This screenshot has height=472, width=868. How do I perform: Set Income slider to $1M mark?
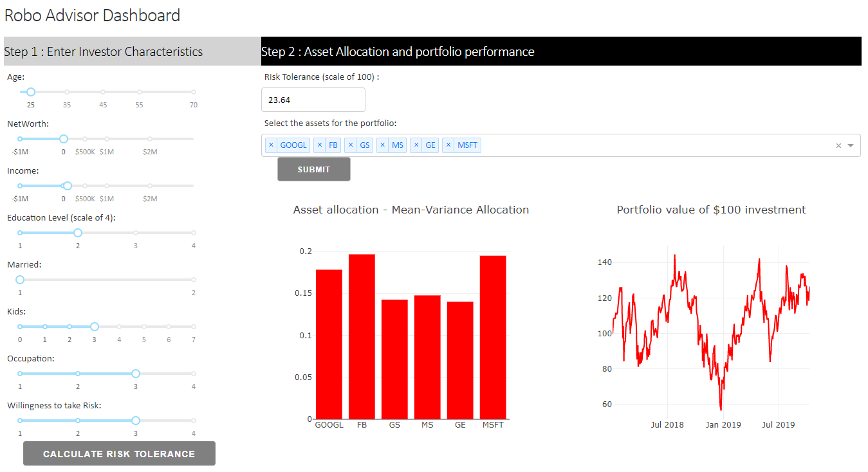click(107, 186)
